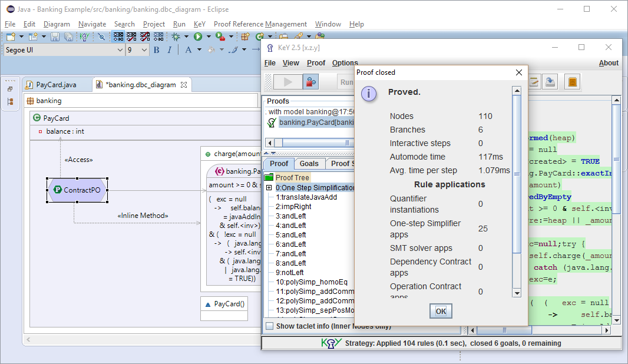Screen dimensions: 628x364
Task: Open the New wizard dropdown arrow
Action: (21, 37)
